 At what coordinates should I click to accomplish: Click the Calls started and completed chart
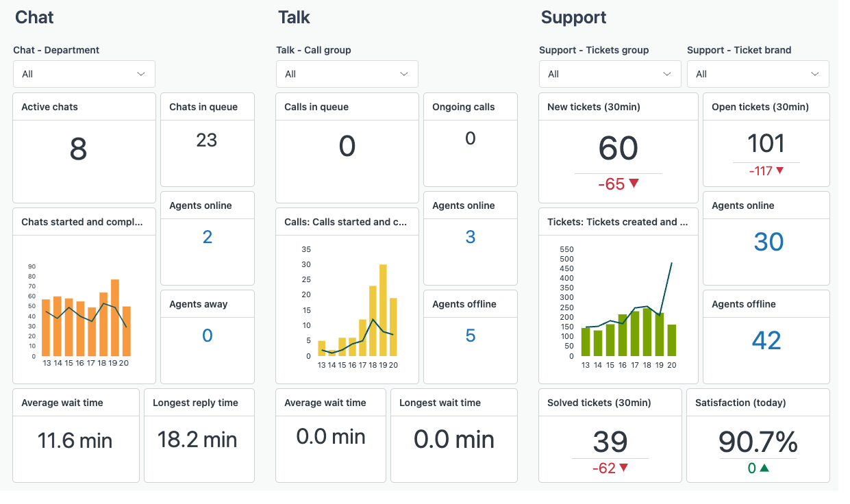[x=347, y=301]
